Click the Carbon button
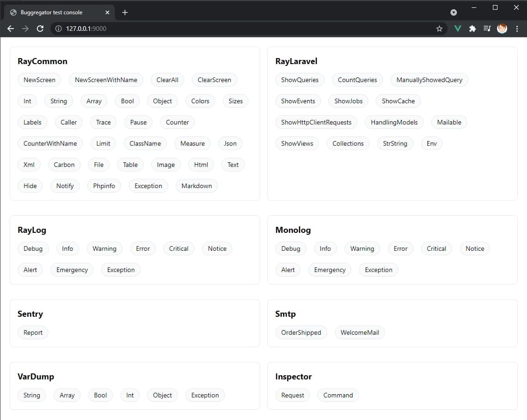Screen dimensions: 527x420 point(64,165)
